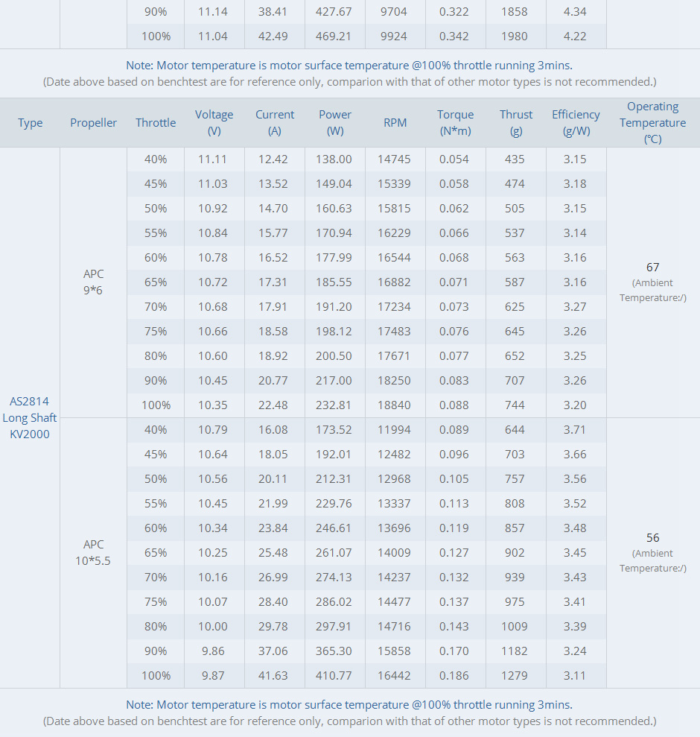Screen dimensions: 700x737
Task: Click the 410.77 power value
Action: click(335, 676)
